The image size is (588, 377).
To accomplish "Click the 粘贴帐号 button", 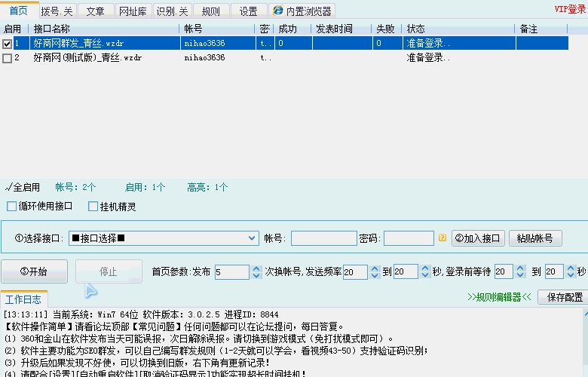I will coord(535,238).
